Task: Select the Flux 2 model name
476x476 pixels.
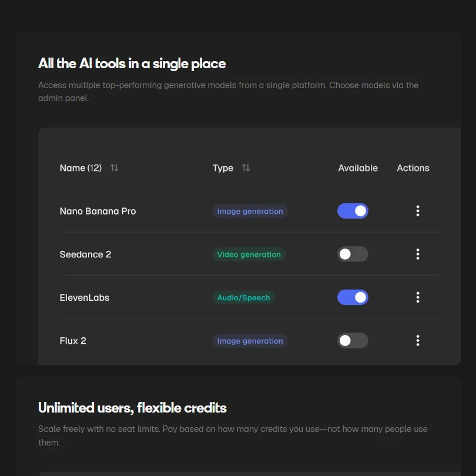Action: (x=73, y=341)
